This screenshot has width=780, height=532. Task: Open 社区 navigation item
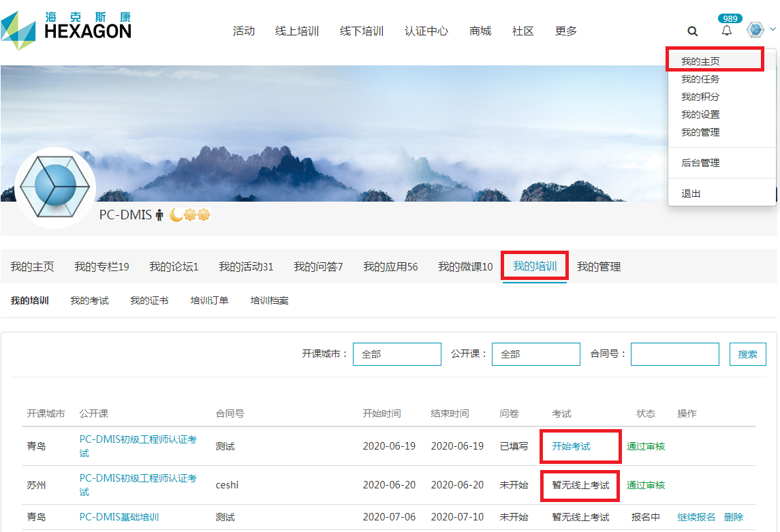[522, 31]
